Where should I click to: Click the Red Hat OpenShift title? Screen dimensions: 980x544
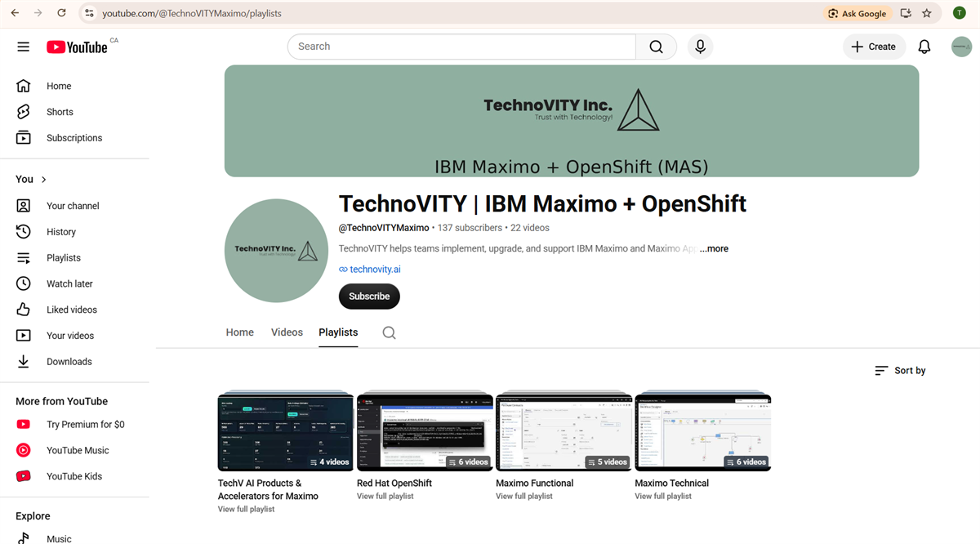[x=394, y=483]
